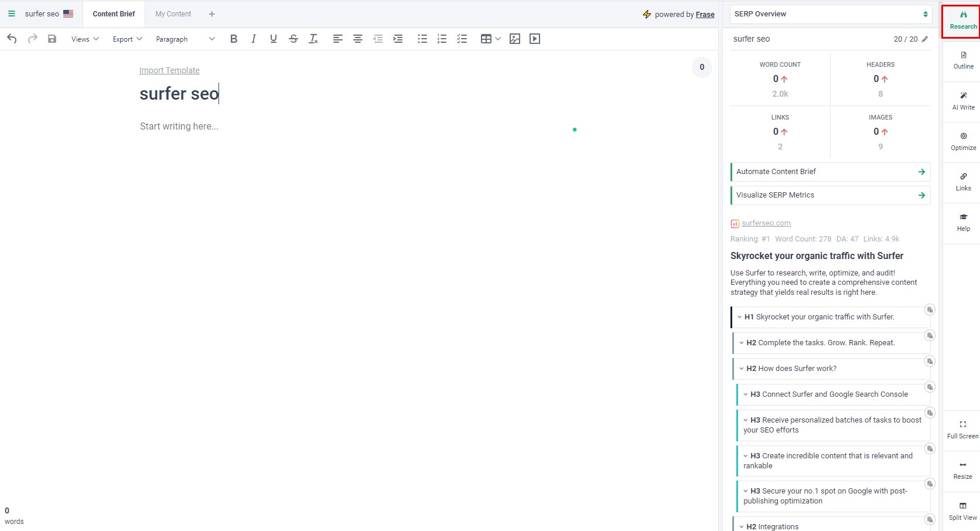Image resolution: width=980 pixels, height=531 pixels.
Task: Toggle underline formatting
Action: click(x=273, y=39)
